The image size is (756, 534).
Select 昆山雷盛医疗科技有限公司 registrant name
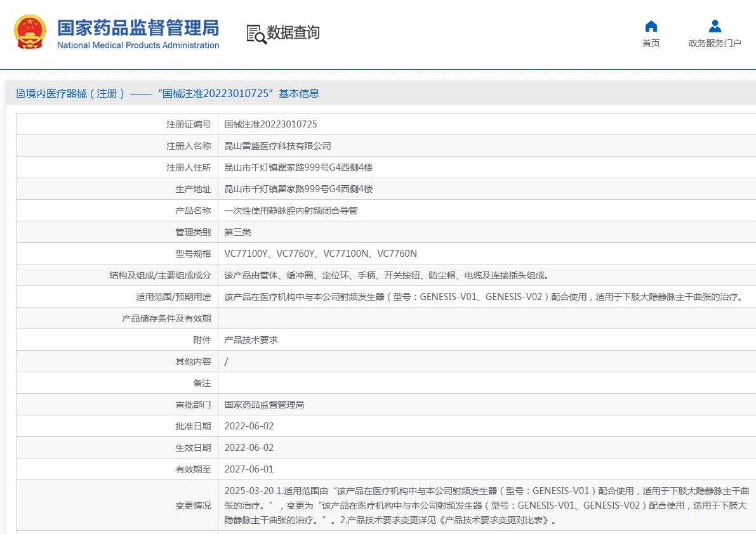point(278,146)
